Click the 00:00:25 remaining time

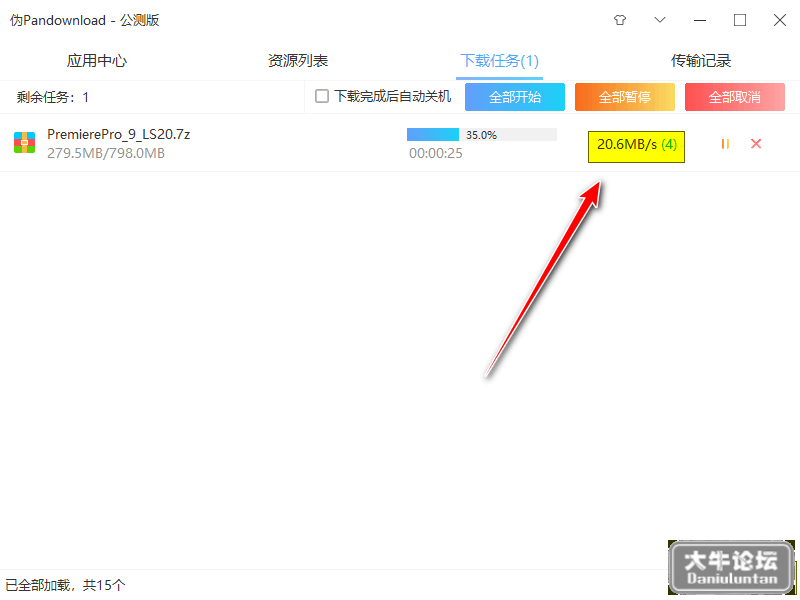(436, 153)
